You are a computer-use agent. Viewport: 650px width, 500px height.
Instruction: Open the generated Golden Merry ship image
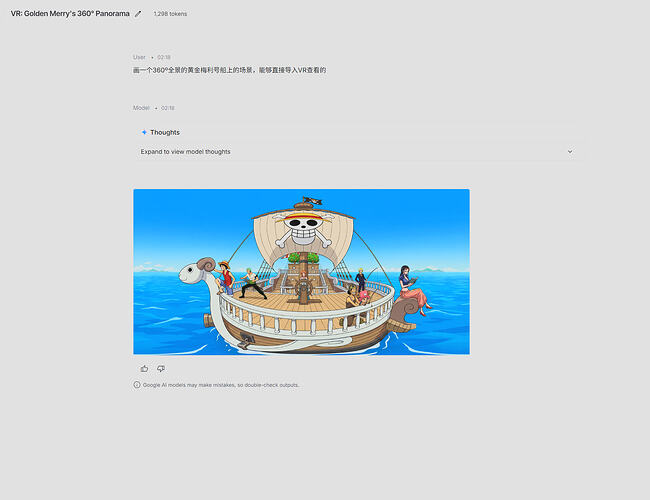[301, 272]
